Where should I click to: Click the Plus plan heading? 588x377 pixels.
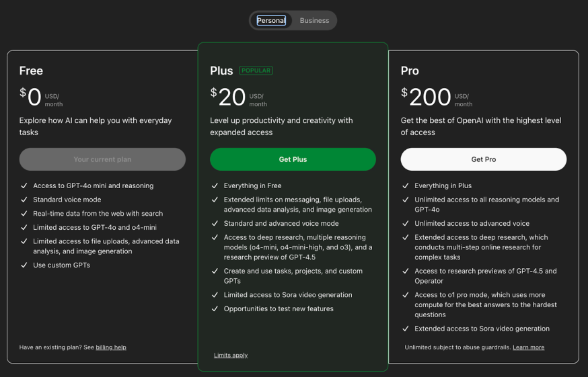coord(221,71)
